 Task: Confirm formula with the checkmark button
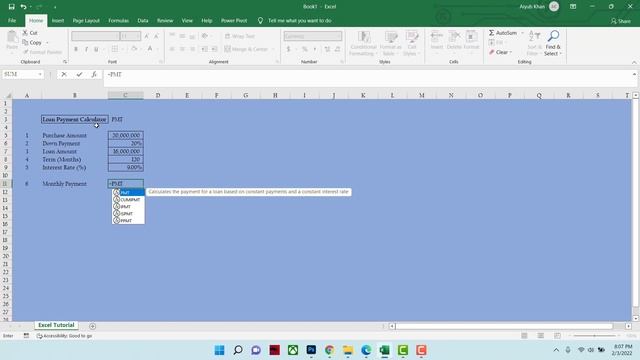pos(79,74)
